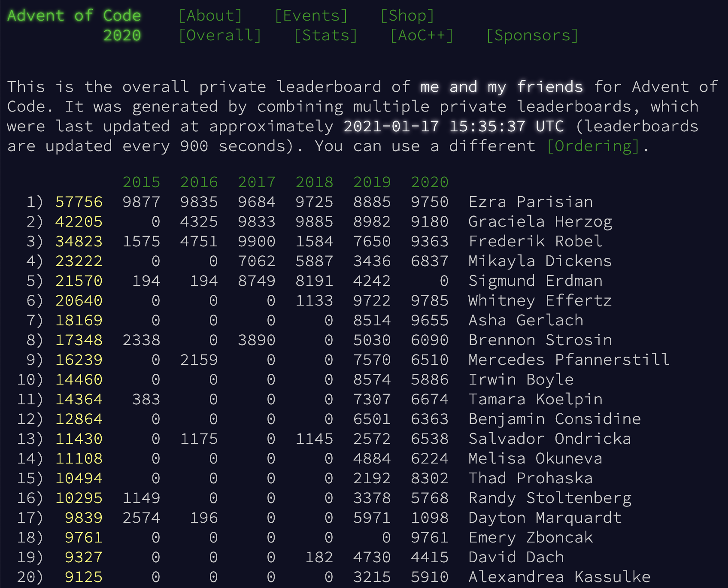Click total score 20640
The height and width of the screenshot is (588, 728).
click(x=79, y=301)
